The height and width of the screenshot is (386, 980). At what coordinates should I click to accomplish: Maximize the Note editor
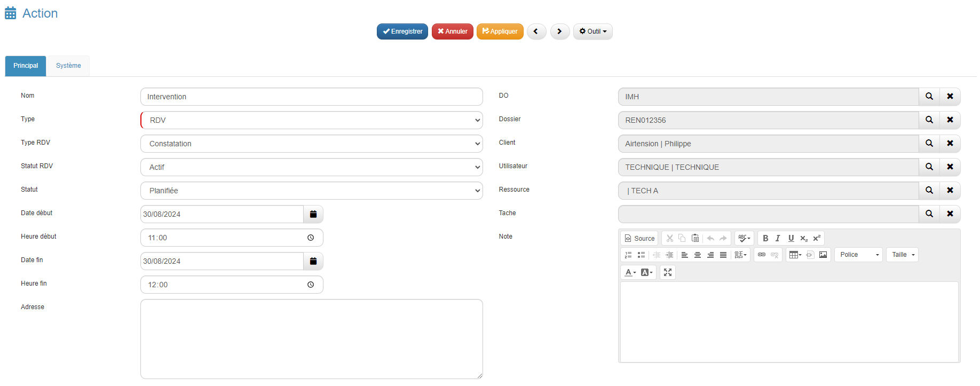point(668,272)
